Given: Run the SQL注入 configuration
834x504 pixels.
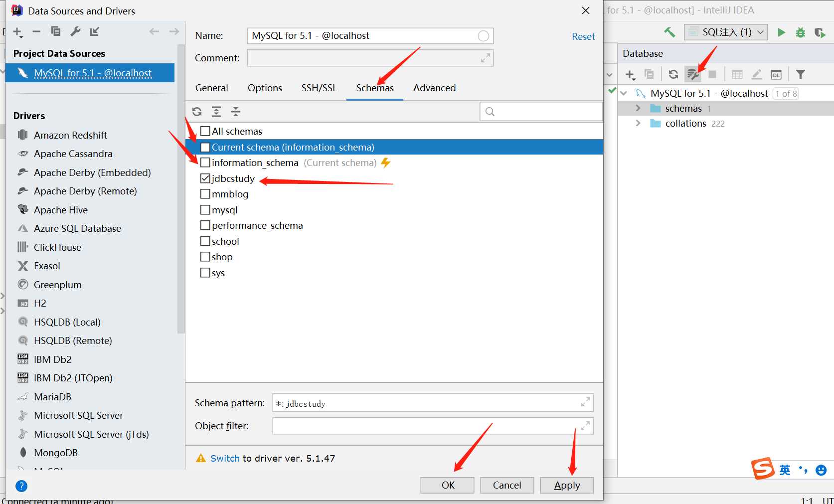Looking at the screenshot, I should pos(782,32).
